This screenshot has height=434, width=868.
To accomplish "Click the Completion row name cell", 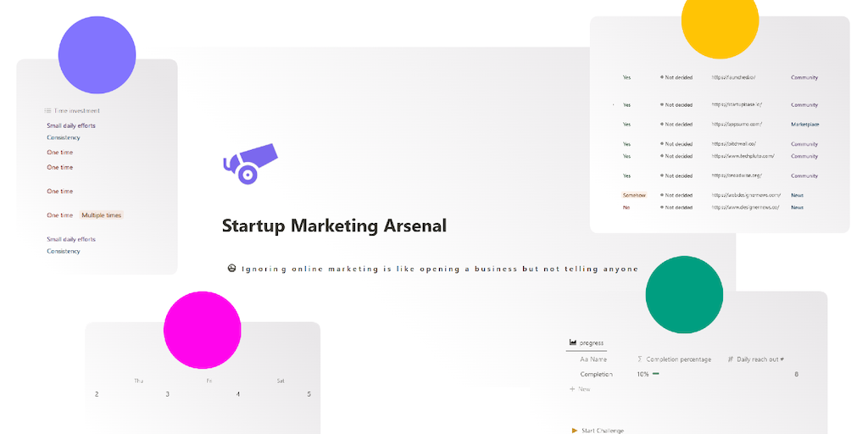I will pyautogui.click(x=596, y=374).
